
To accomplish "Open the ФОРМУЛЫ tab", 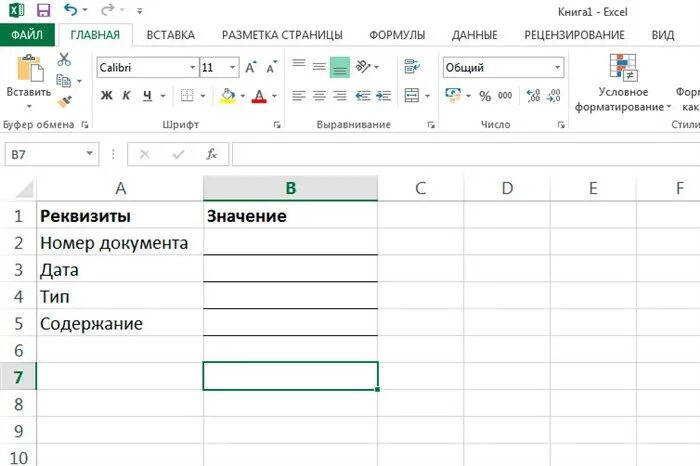I will point(397,35).
